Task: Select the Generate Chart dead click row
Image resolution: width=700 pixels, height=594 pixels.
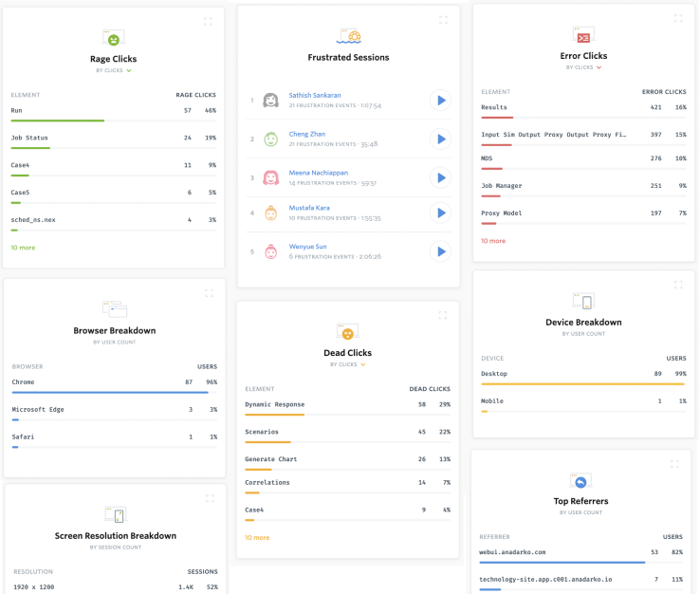Action: coord(348,463)
